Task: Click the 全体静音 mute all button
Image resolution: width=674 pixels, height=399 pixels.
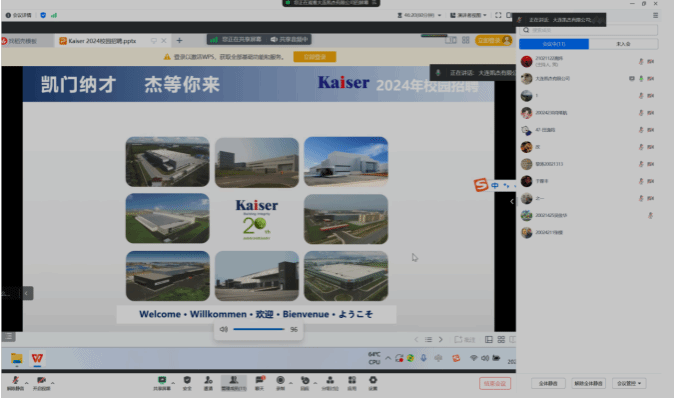Action: click(x=548, y=383)
